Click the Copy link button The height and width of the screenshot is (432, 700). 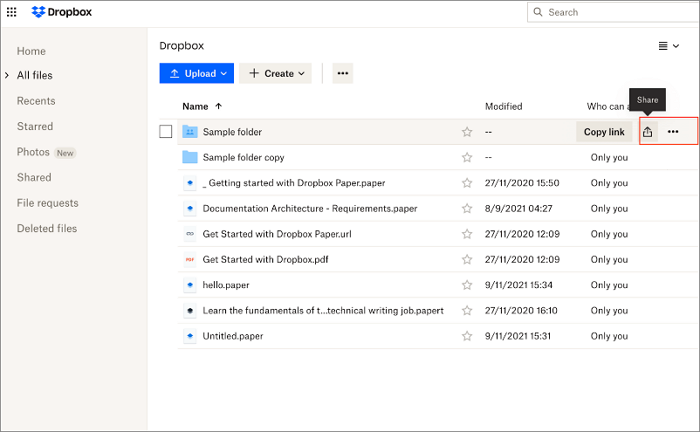pos(604,132)
